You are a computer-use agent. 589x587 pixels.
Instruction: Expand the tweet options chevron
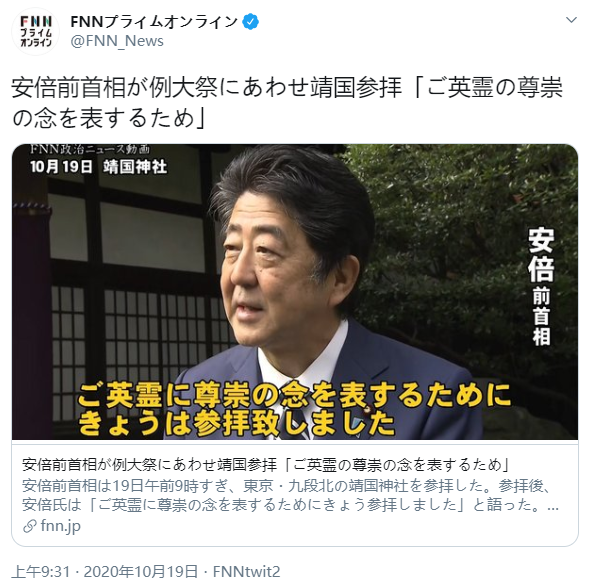571,20
